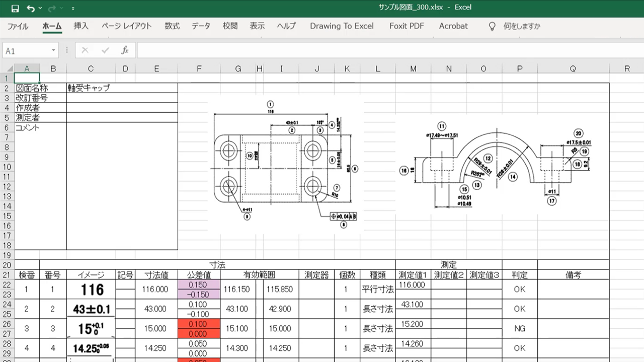Open the 表示 tab
The height and width of the screenshot is (362, 644).
click(x=257, y=26)
